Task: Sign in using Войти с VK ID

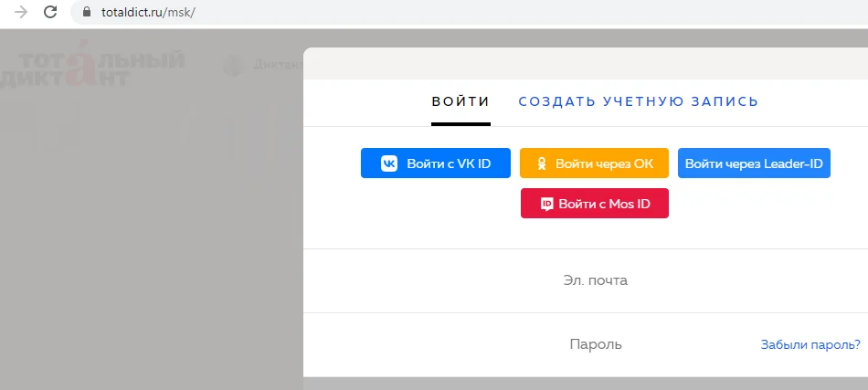Action: pyautogui.click(x=436, y=163)
